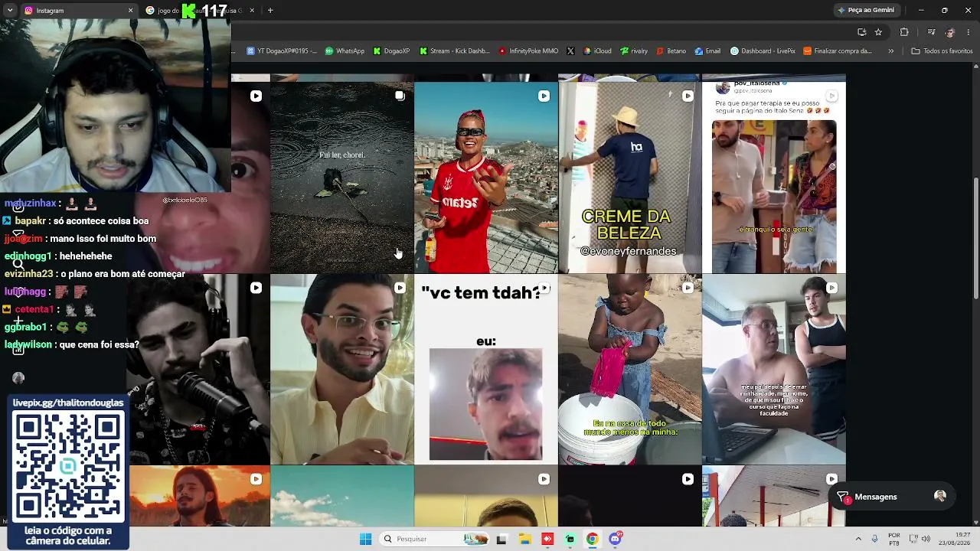Click the page vertical scrollbar
Image resolution: width=980 pixels, height=551 pixels.
pos(975,237)
